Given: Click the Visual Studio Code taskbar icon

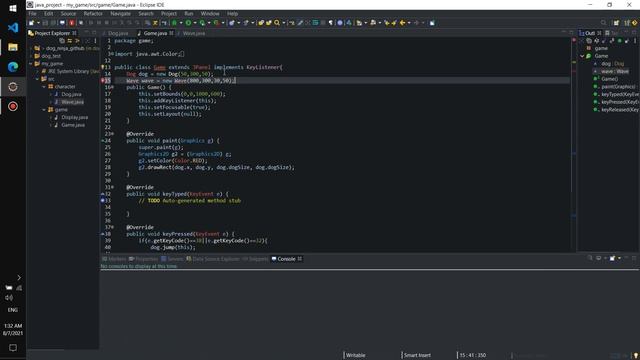Looking at the screenshot, I should coord(13,27).
